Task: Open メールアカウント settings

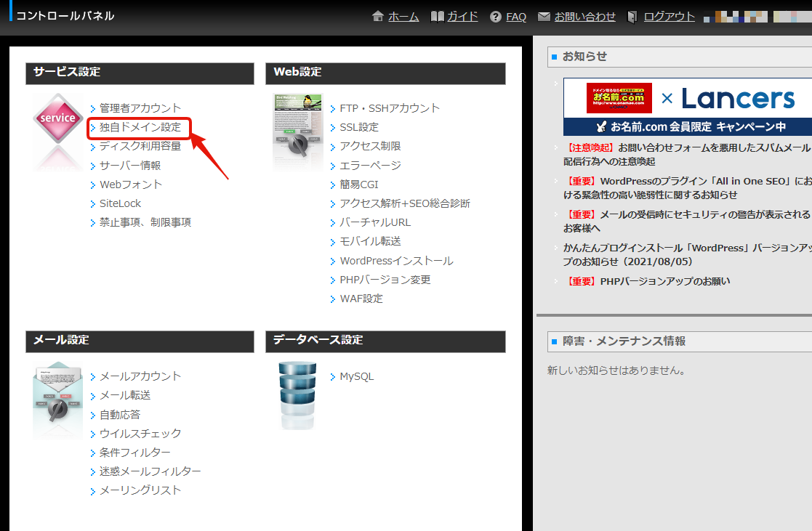Action: 140,376
